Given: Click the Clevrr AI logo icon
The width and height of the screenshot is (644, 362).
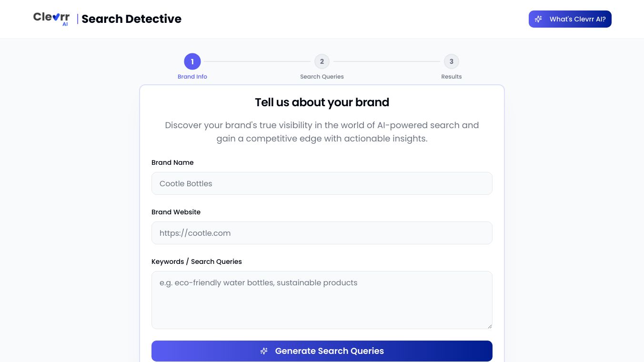Looking at the screenshot, I should pos(51,18).
